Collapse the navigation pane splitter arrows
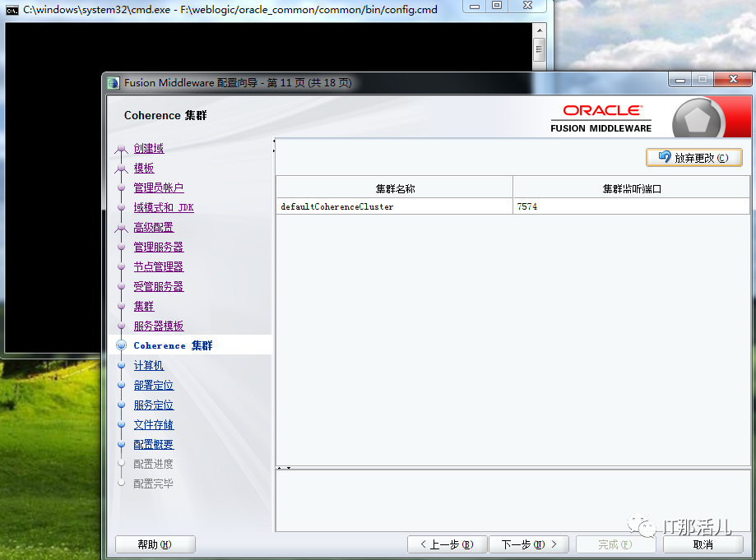The image size is (756, 560). click(x=274, y=146)
